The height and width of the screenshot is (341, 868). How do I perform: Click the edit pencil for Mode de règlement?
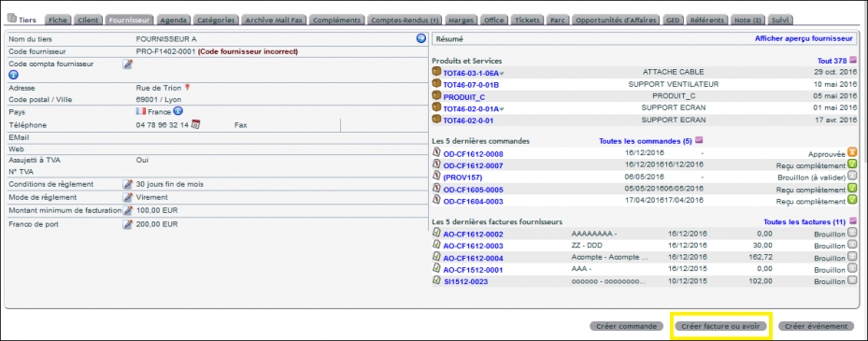[x=127, y=197]
